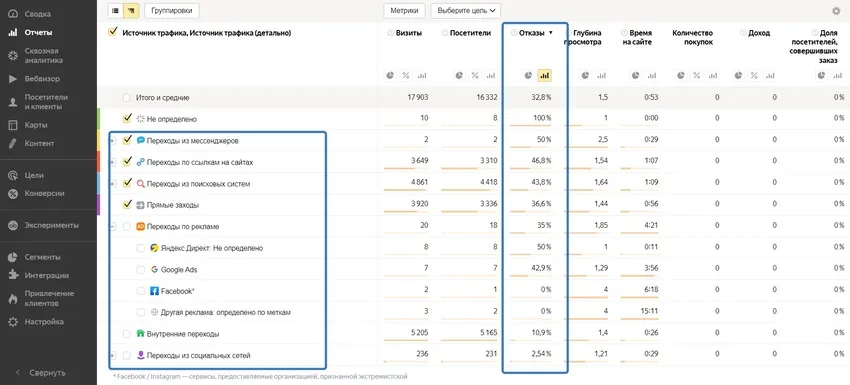Show pie chart for Отказы column
Viewport: 850px width, 385px height.
(529, 75)
